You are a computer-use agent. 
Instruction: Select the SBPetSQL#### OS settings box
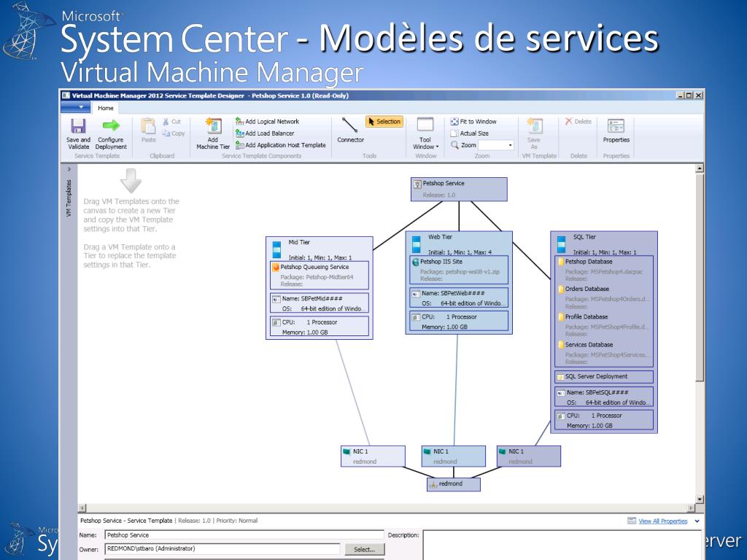[603, 397]
